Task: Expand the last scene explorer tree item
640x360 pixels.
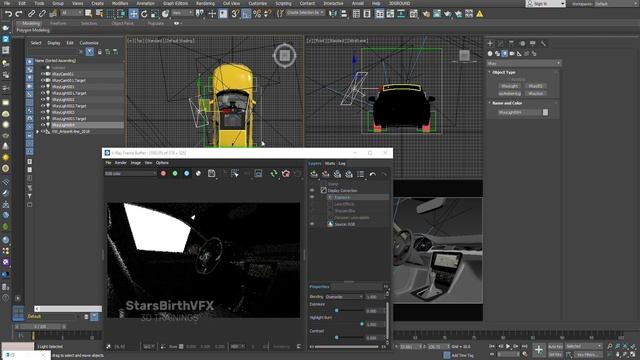Action: (38, 132)
